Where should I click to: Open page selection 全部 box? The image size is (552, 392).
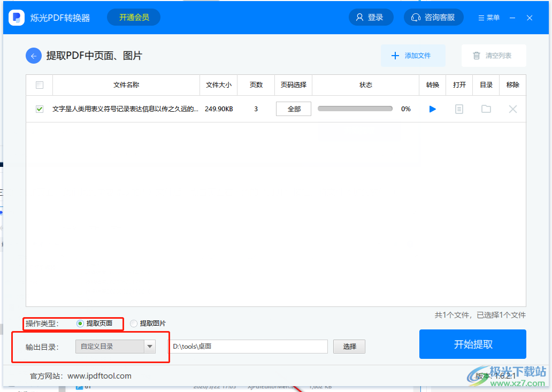(x=294, y=109)
